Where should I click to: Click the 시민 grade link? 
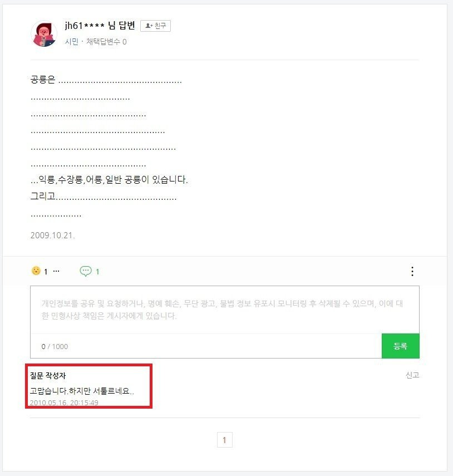(71, 42)
